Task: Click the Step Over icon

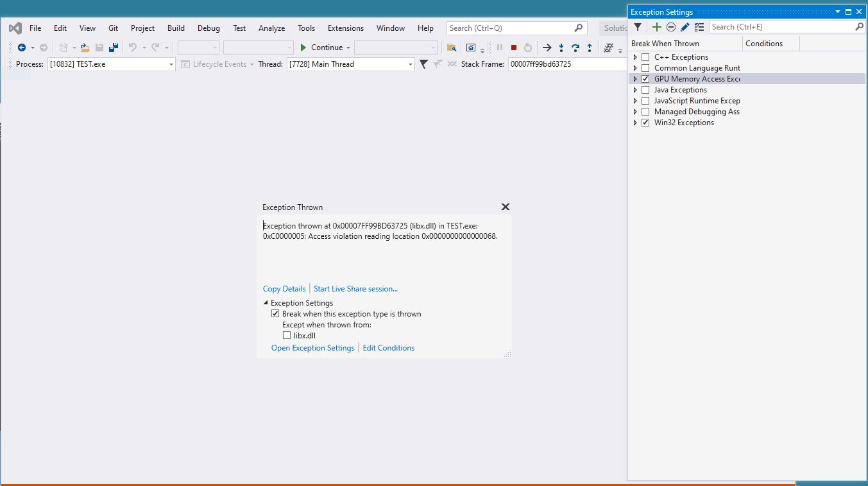Action: [x=575, y=48]
